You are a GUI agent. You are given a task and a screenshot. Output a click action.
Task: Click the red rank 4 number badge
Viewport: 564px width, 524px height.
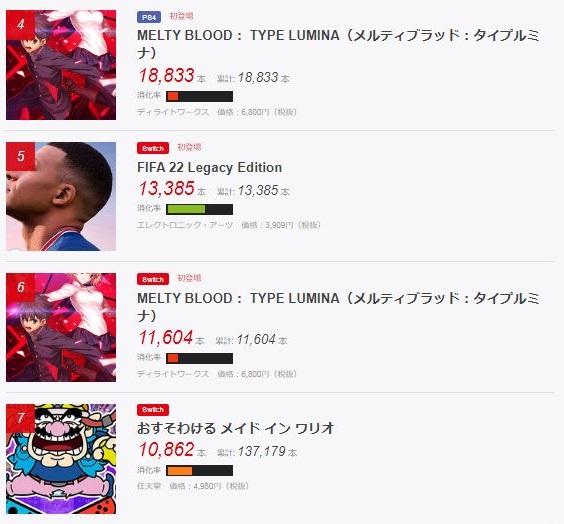click(21, 24)
